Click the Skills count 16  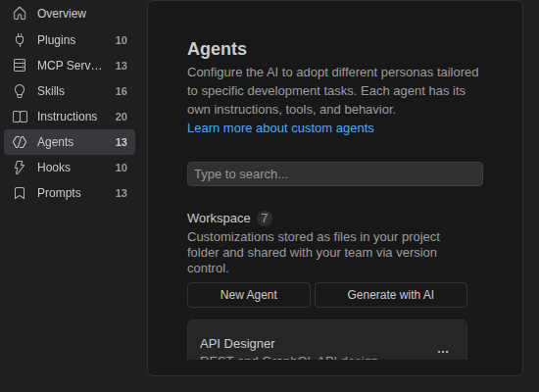(x=121, y=91)
